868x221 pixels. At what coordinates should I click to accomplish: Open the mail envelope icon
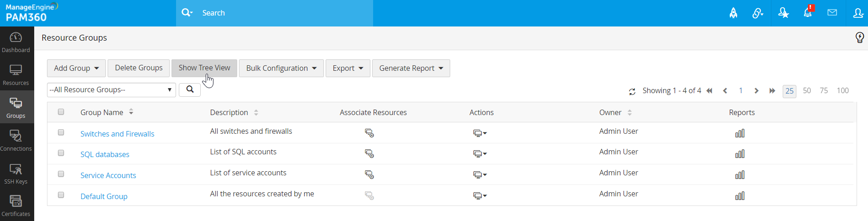832,13
